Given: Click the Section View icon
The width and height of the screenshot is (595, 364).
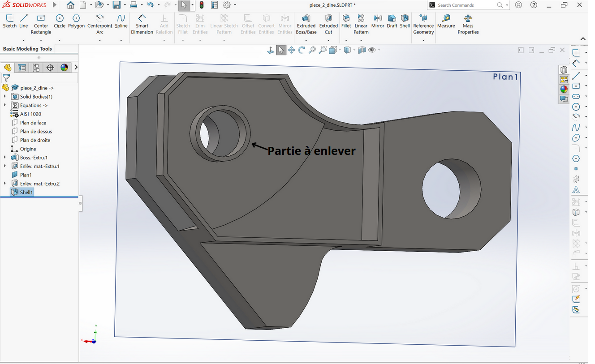Looking at the screenshot, I should (362, 50).
